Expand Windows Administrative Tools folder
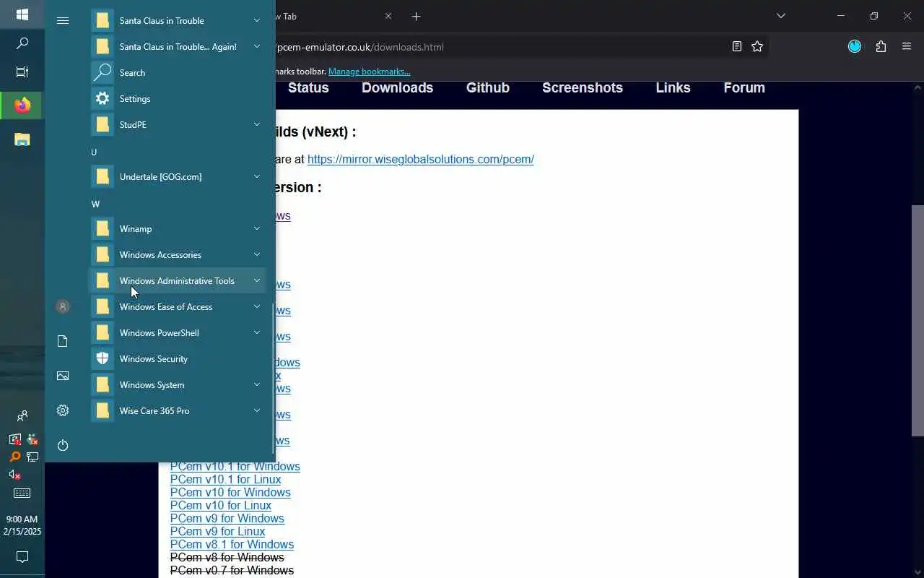 pos(178,280)
